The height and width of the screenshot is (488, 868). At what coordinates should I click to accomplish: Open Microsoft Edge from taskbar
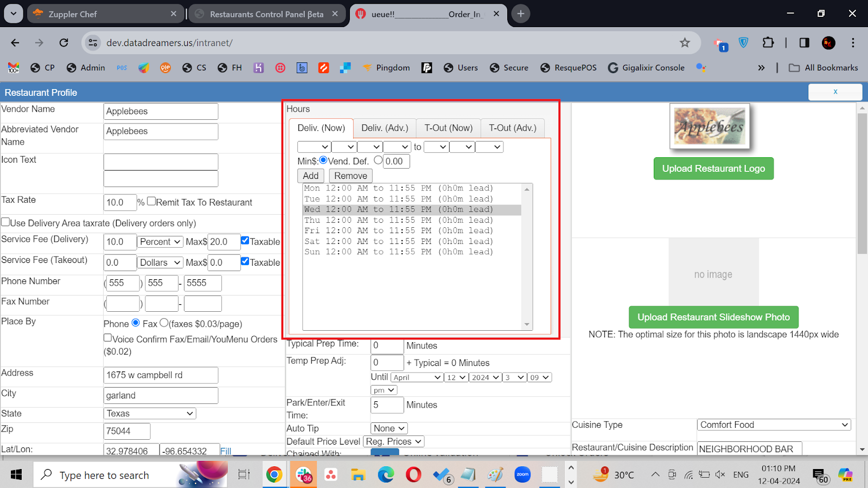tap(386, 475)
